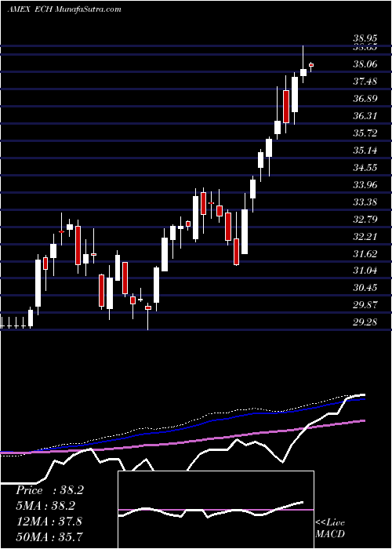Click the Price : 38.2 readout
The width and height of the screenshot is (392, 549).
[49, 490]
